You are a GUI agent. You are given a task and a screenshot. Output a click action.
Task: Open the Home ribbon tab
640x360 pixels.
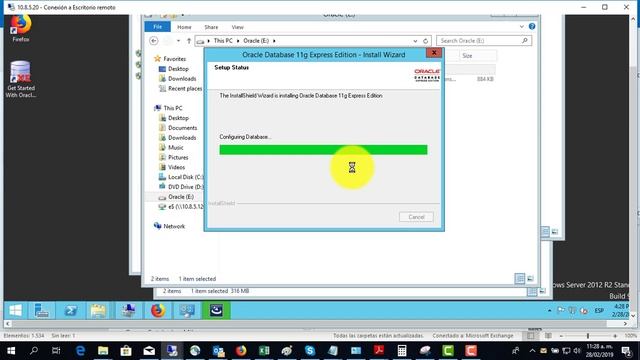click(184, 27)
